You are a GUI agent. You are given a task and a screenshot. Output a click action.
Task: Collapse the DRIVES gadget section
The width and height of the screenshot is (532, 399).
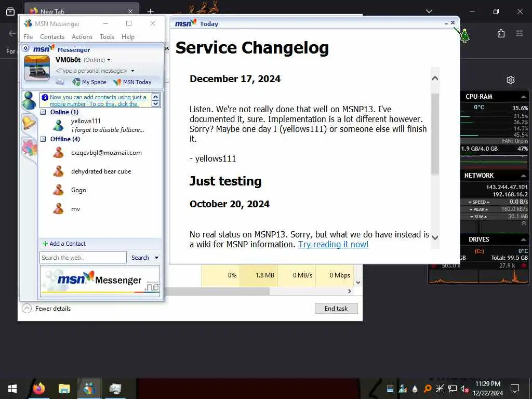[x=524, y=240]
